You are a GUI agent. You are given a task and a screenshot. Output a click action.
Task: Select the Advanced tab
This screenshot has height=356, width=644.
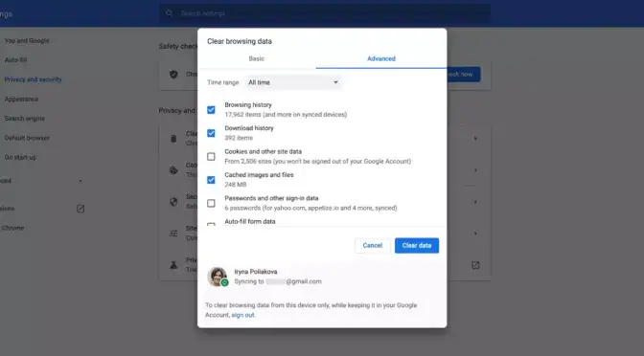click(381, 58)
